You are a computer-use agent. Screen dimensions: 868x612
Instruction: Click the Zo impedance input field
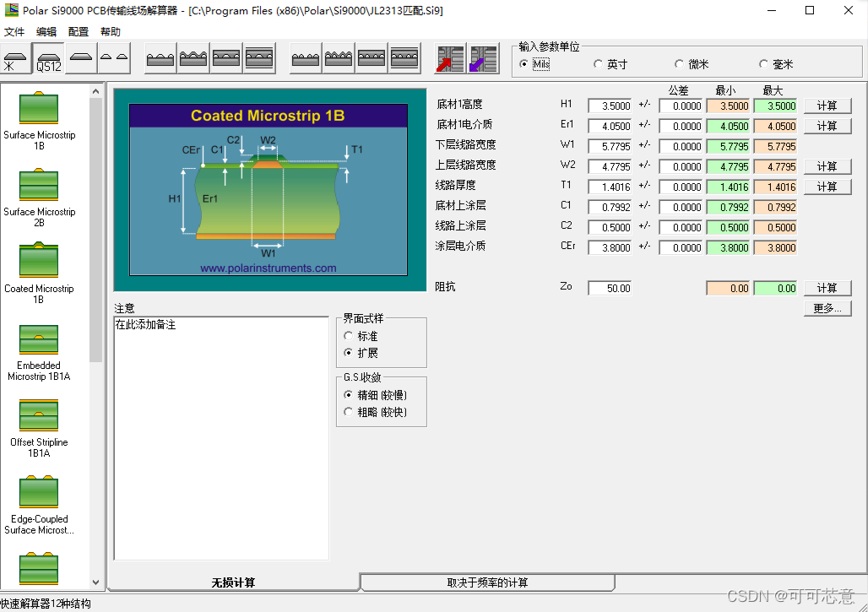coord(610,289)
